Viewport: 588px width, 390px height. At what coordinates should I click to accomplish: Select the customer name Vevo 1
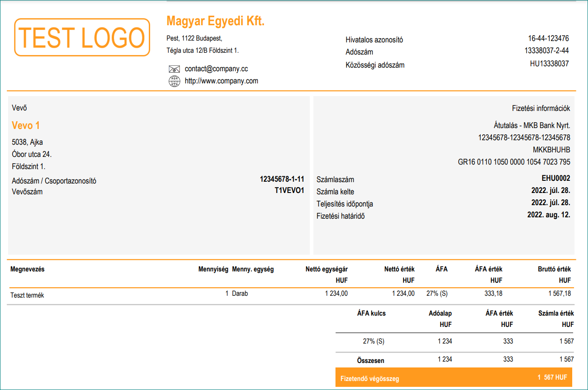click(x=26, y=125)
